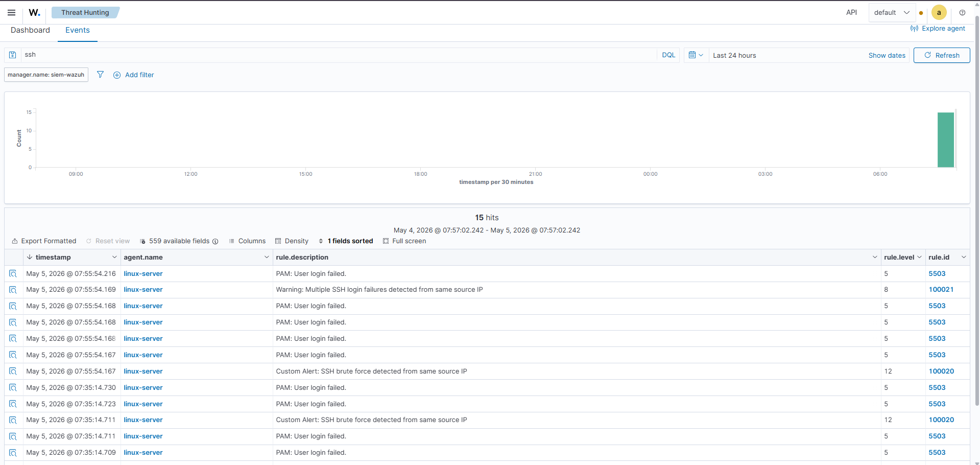Open the saved query manager icon
Image resolution: width=980 pixels, height=465 pixels.
coord(13,55)
